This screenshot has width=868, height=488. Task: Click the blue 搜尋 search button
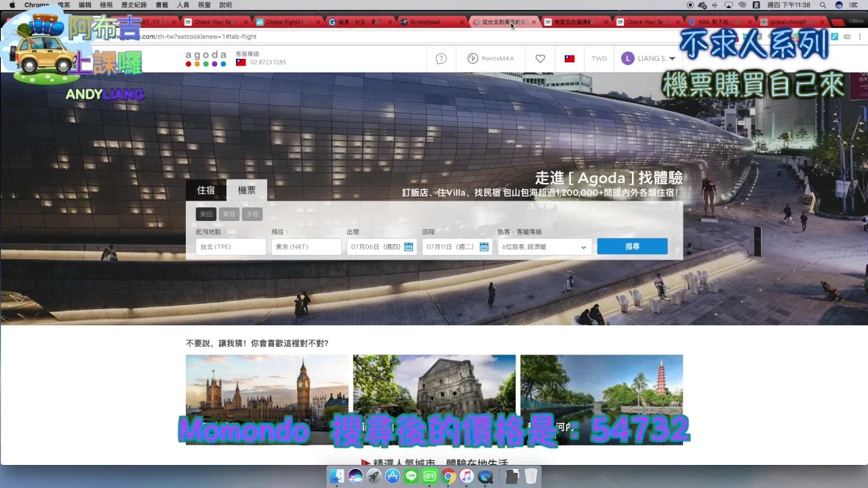coord(632,247)
